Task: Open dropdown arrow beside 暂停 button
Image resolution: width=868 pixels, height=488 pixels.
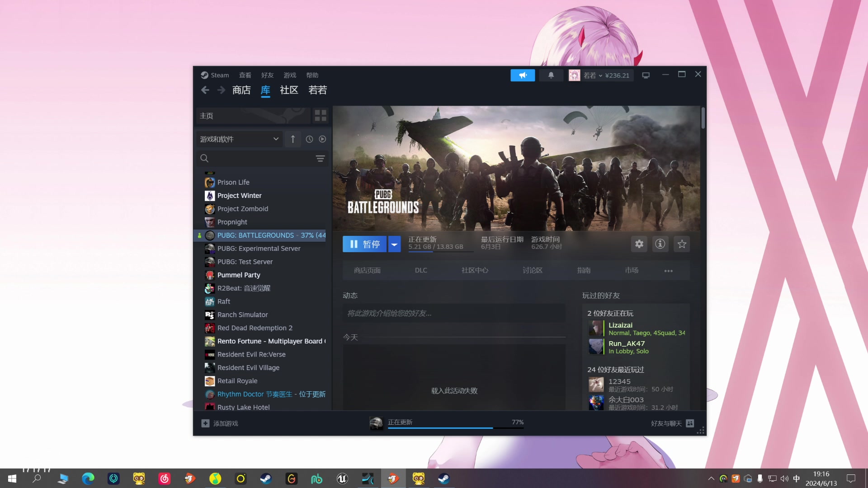Action: (394, 244)
